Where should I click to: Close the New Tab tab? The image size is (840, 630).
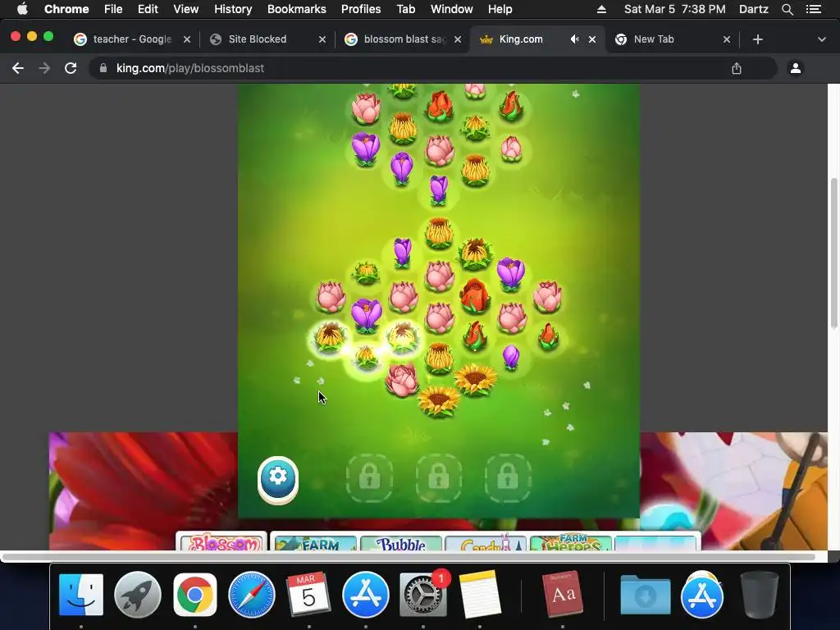pos(727,39)
